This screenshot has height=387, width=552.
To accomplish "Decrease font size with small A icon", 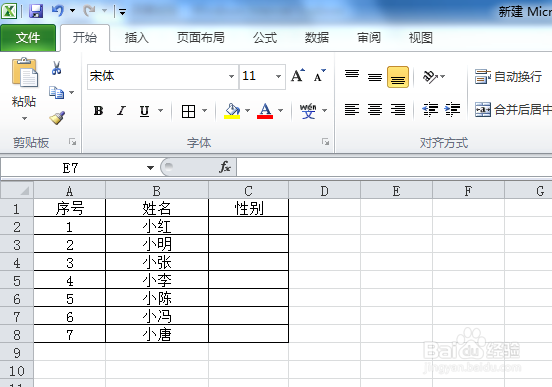I will pos(319,75).
